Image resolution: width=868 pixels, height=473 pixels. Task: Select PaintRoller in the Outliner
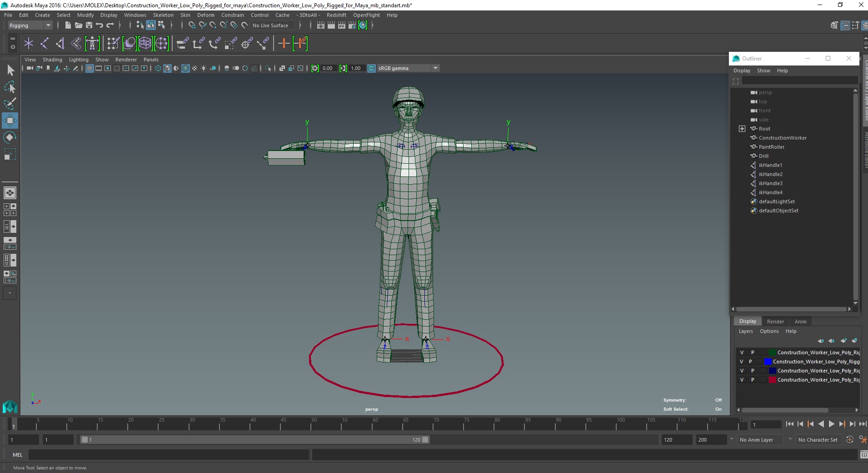point(771,147)
